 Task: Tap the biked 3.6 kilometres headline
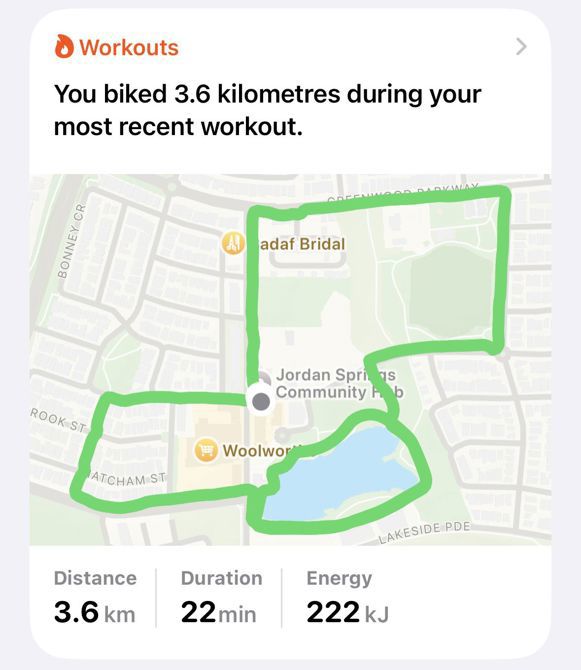pyautogui.click(x=267, y=110)
